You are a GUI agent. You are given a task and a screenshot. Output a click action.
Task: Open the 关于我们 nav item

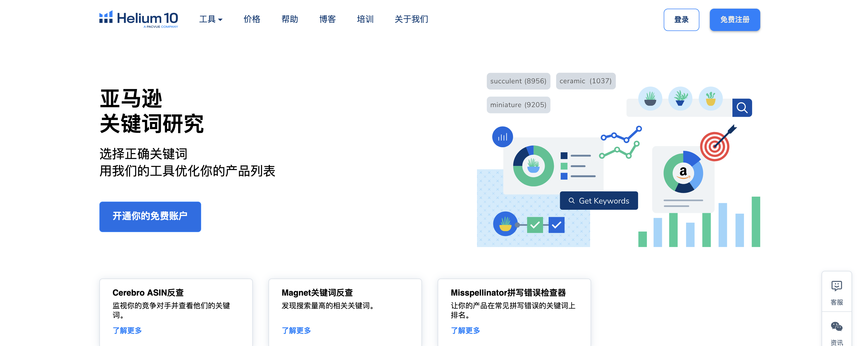pyautogui.click(x=411, y=19)
